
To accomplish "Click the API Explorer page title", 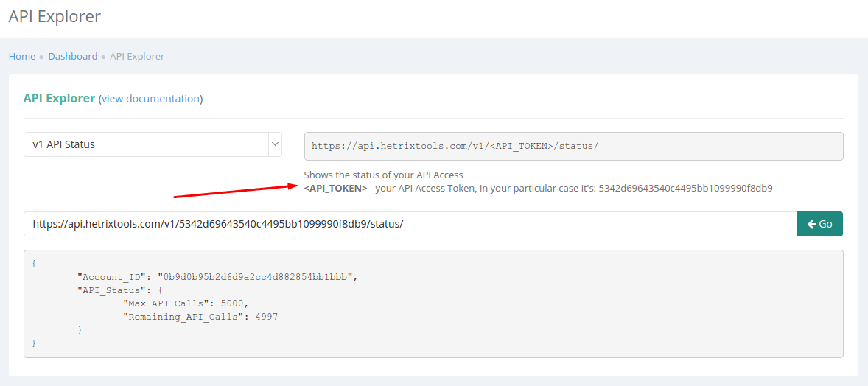I will tap(55, 16).
